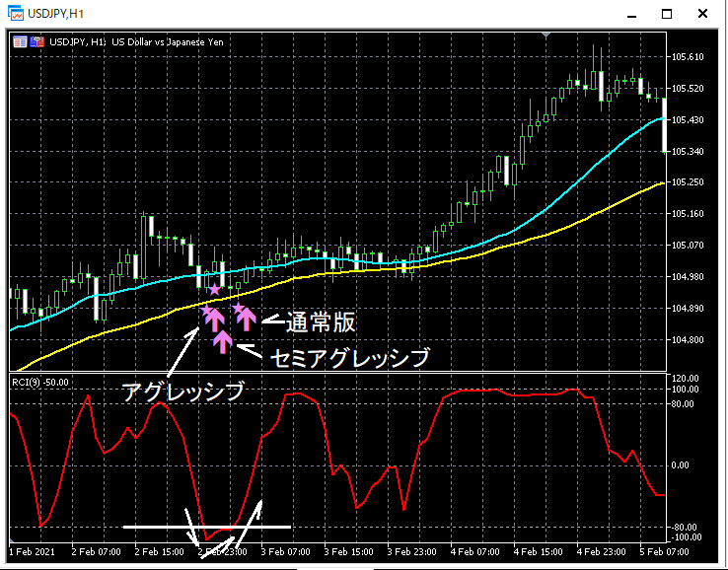Close the USDJPY,H1 chart window
The width and height of the screenshot is (728, 570).
point(703,14)
